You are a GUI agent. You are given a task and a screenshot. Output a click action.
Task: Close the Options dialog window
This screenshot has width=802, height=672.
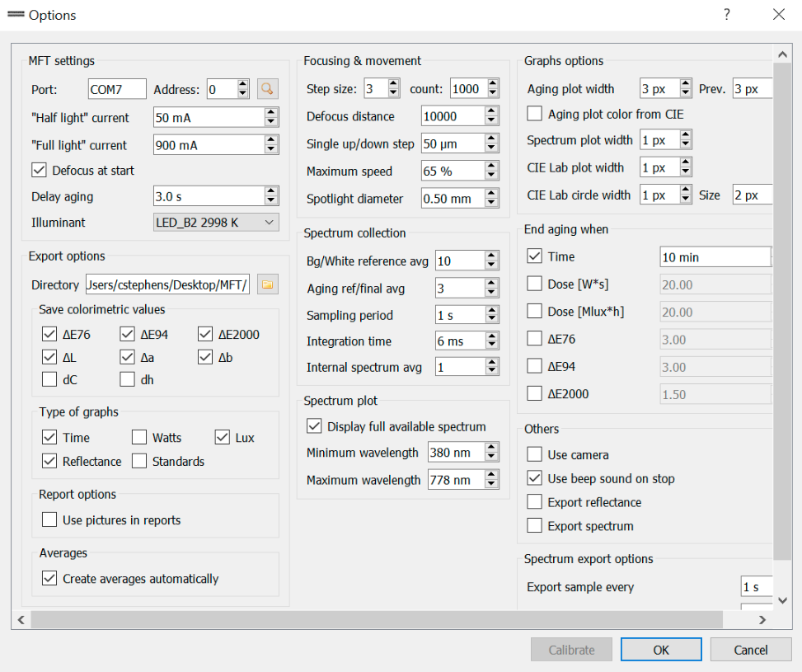point(779,15)
